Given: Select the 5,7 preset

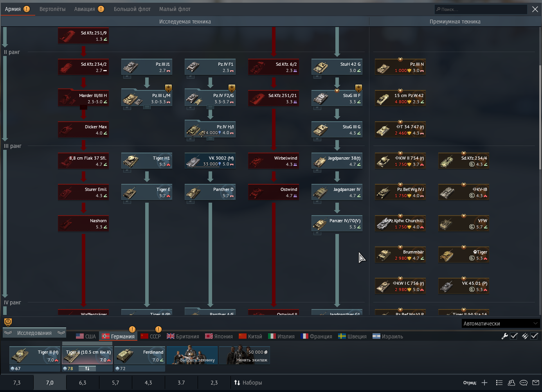Looking at the screenshot, I should [x=115, y=383].
